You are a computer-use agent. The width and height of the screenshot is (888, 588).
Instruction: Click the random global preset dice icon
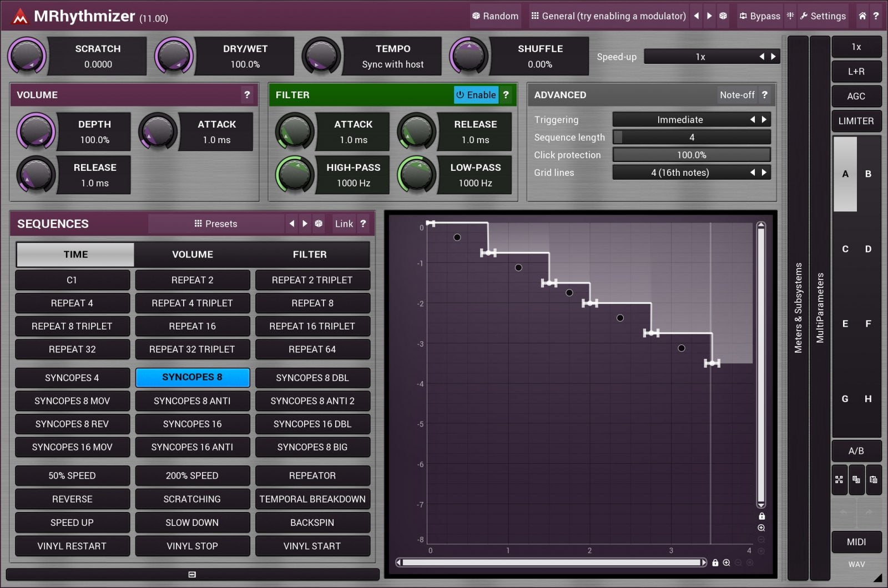[x=723, y=16]
